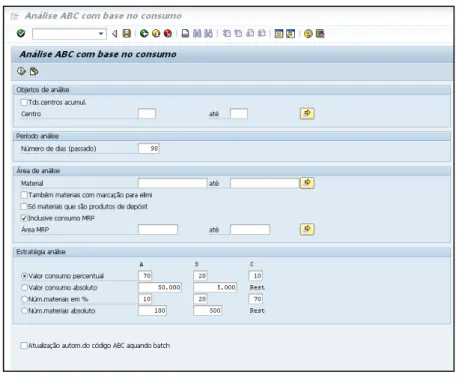
Task: Click the C percentage field showing 10
Action: pyautogui.click(x=256, y=276)
